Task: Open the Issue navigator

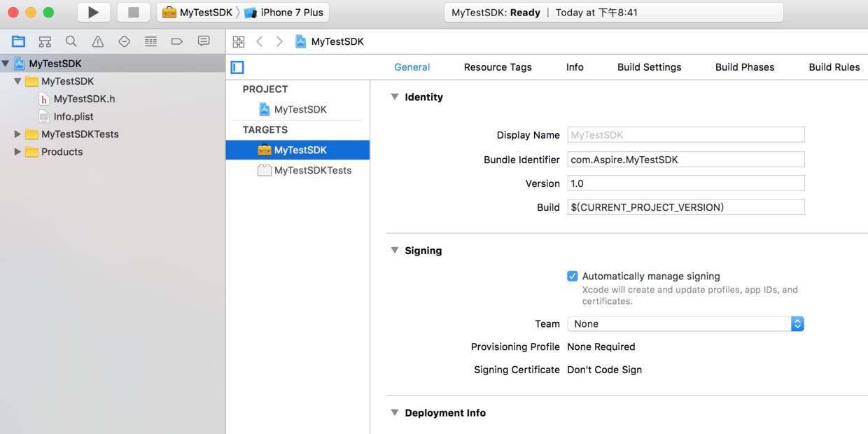Action: coord(98,41)
